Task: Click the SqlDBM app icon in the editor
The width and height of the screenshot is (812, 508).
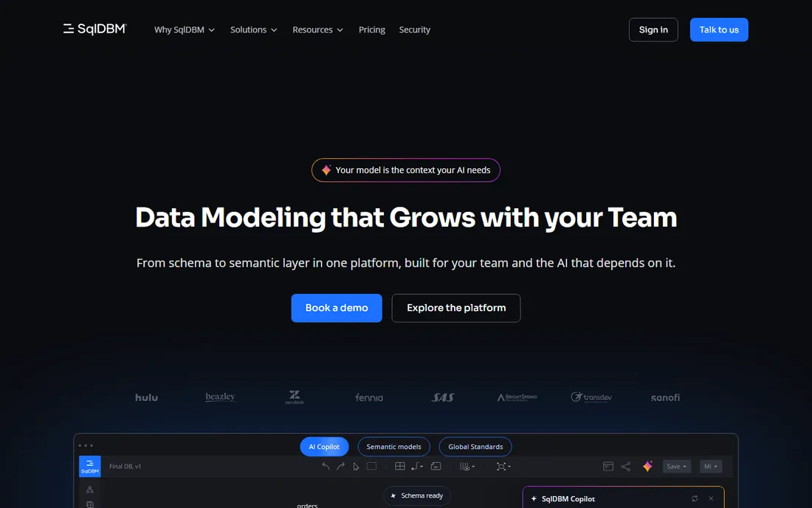Action: click(89, 466)
